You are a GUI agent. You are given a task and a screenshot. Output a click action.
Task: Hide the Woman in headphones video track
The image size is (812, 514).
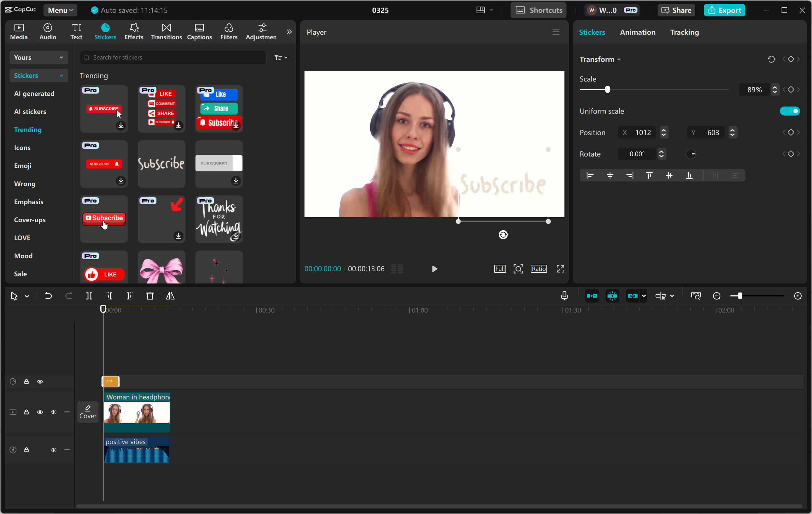point(40,412)
